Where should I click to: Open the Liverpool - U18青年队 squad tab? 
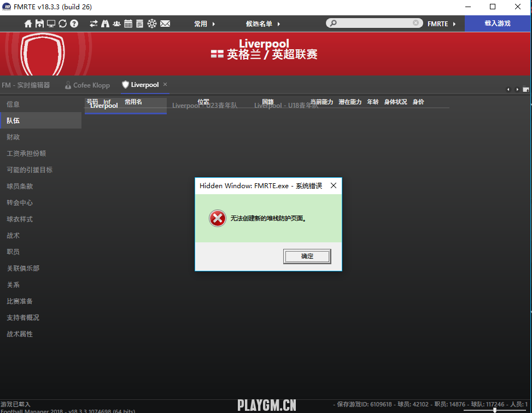[287, 106]
